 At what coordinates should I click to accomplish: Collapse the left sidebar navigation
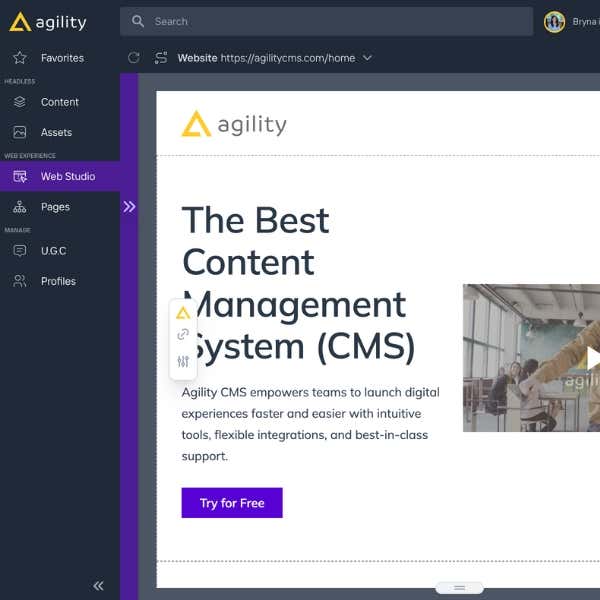coord(98,586)
